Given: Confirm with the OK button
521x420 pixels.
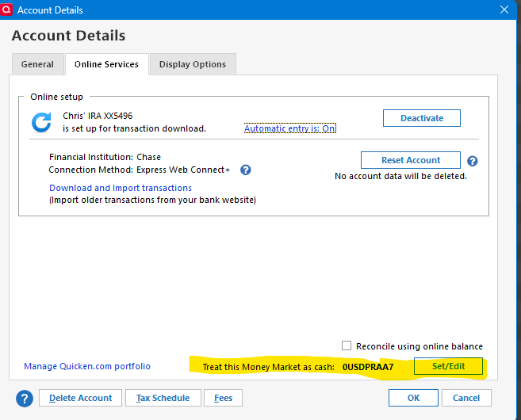Looking at the screenshot, I should (x=413, y=398).
